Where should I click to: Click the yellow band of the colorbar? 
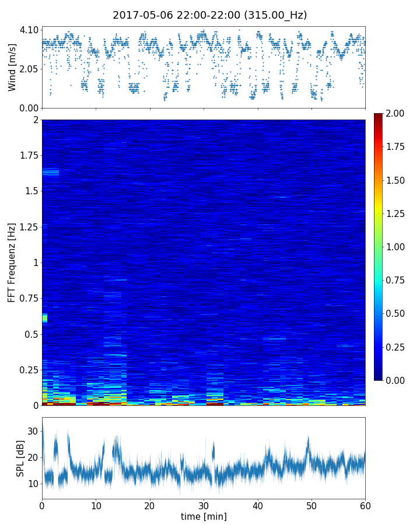tap(379, 213)
